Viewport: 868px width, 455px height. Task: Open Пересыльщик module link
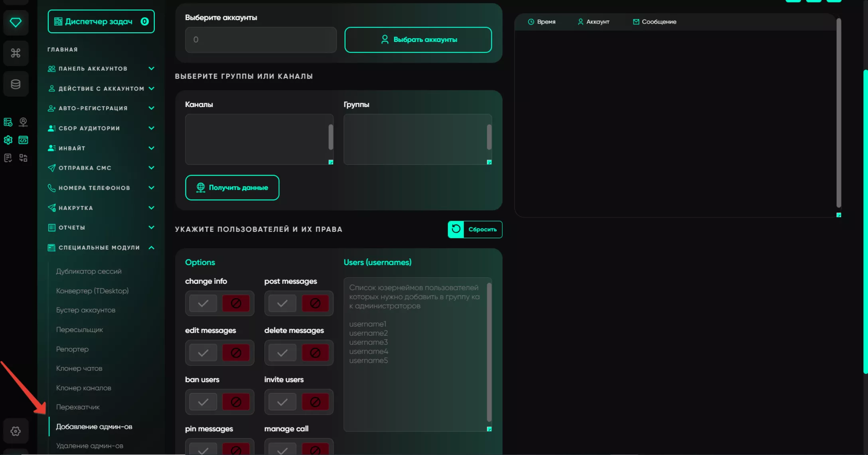[x=79, y=330]
